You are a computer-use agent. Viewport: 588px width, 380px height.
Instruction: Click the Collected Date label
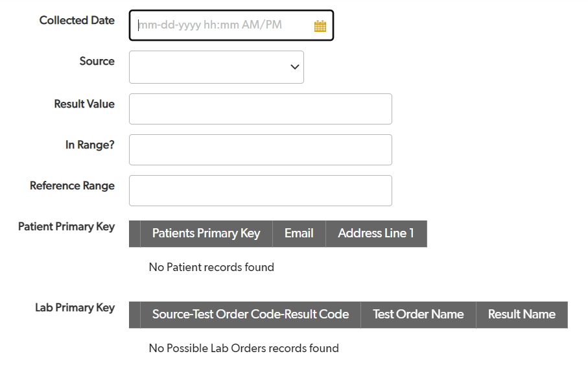[77, 20]
